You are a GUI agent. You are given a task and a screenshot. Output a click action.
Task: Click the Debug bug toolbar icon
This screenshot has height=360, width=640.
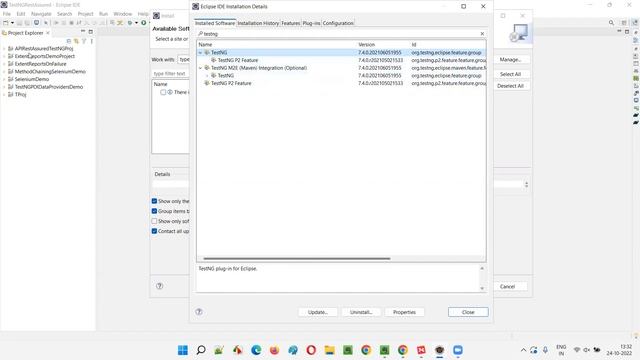[130, 23]
